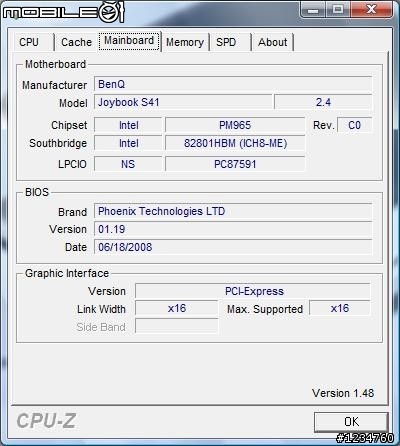The image size is (400, 446).
Task: Close the CPU-Z window
Action: [371, 10]
